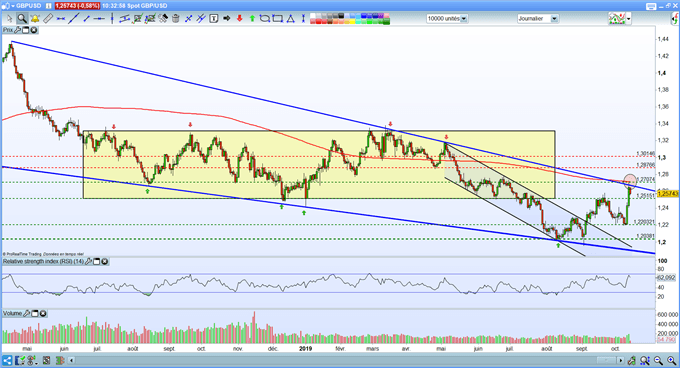Viewport: 680px width, 368px height.
Task: Click the Relative strength index (RSI) label
Action: pyautogui.click(x=43, y=261)
